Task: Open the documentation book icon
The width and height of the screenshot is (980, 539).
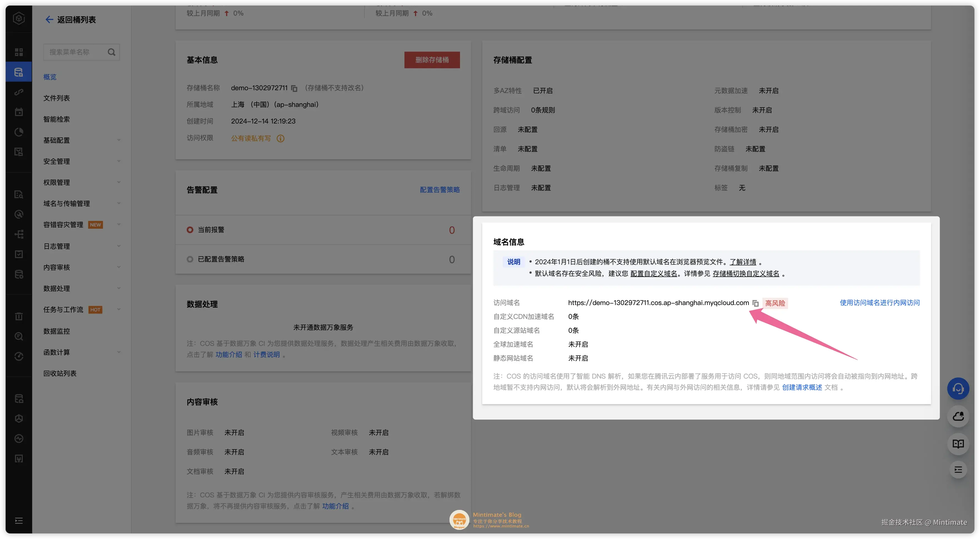Action: click(x=958, y=444)
